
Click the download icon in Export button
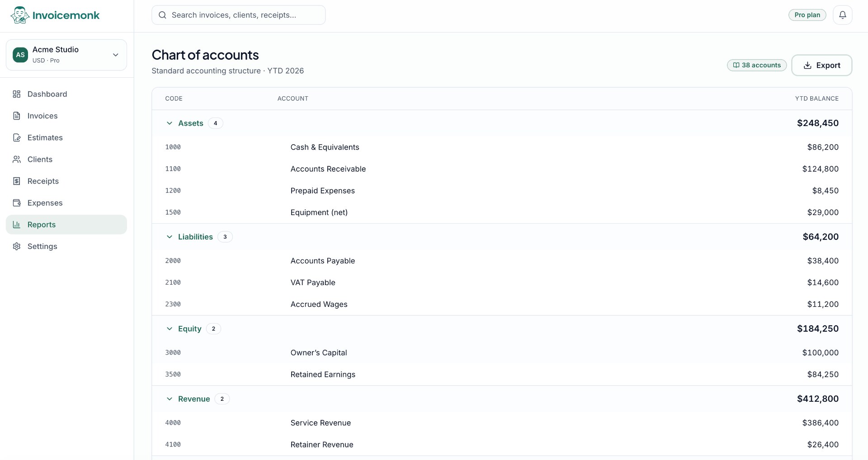(x=807, y=65)
